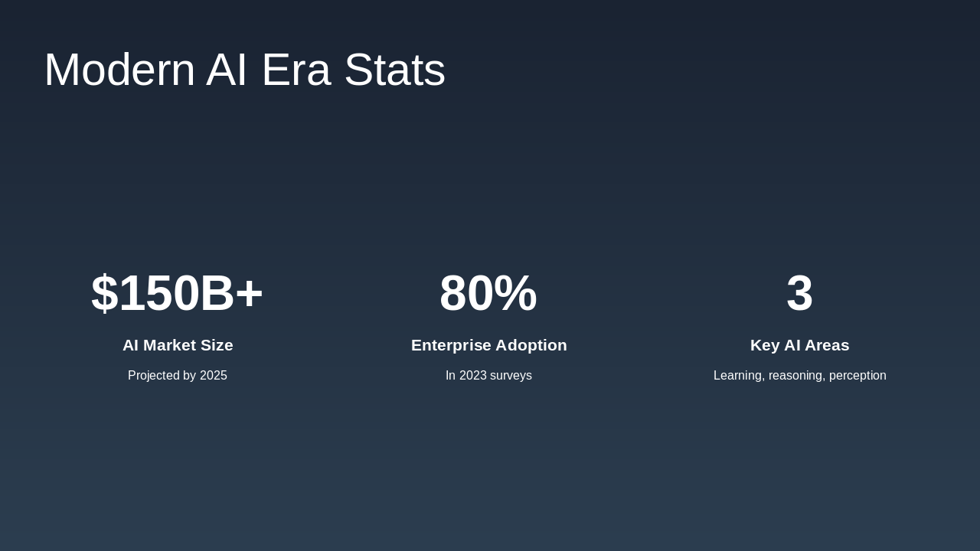Click the word Stats in the title
The height and width of the screenshot is (551, 980).
(x=394, y=70)
